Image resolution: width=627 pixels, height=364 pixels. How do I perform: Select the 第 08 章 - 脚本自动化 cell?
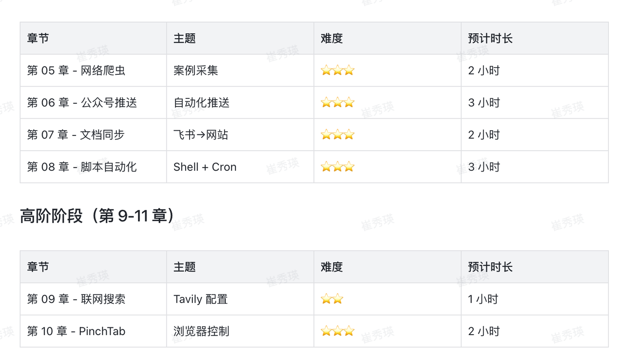click(82, 167)
